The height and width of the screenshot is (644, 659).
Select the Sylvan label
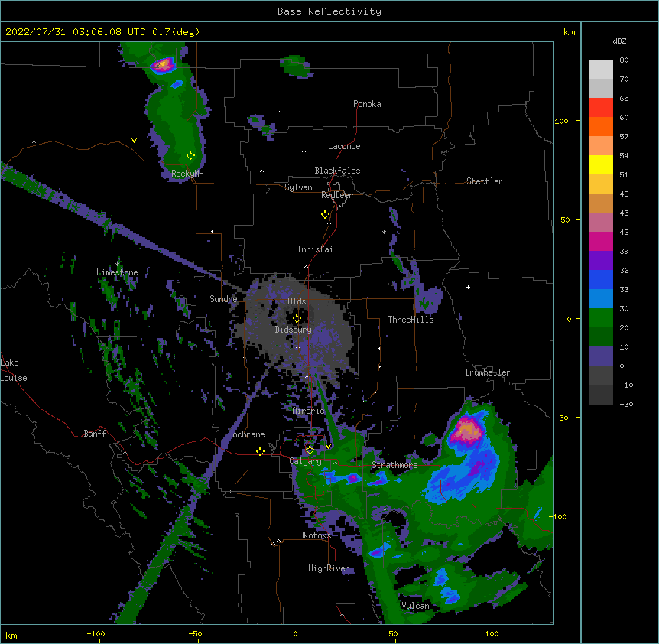[298, 187]
